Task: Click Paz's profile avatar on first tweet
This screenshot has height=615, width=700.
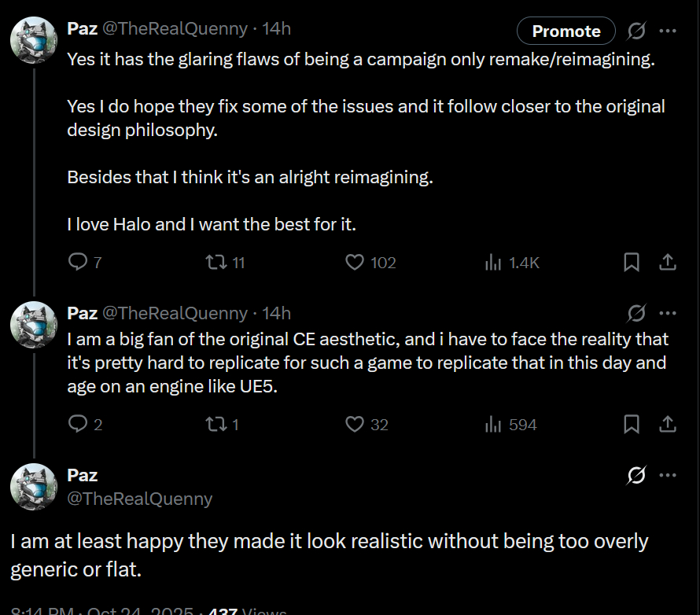Action: [x=33, y=39]
